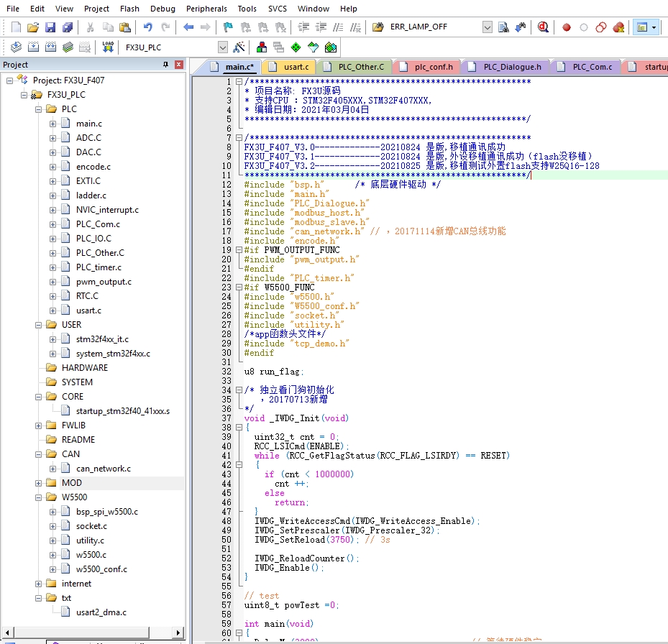
Task: Collapse the USER group
Action: 38,325
